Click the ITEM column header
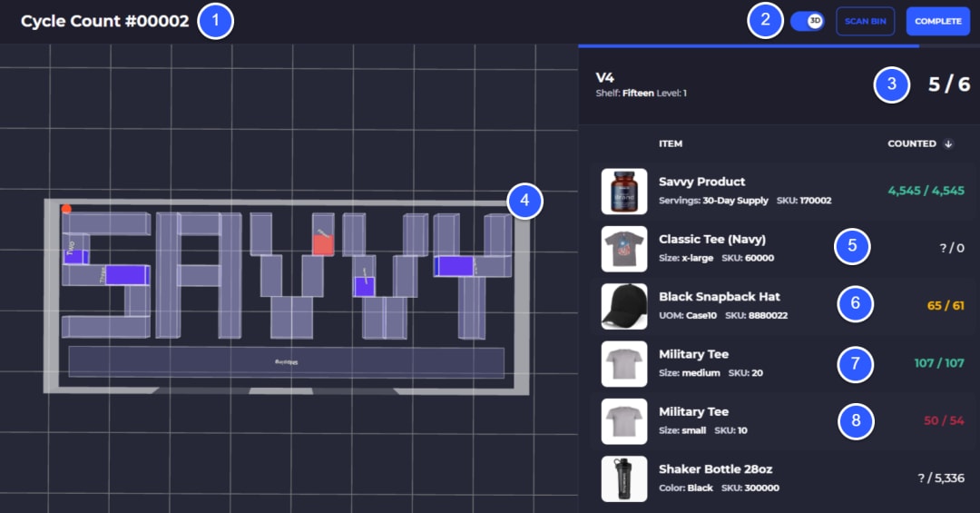Image resolution: width=980 pixels, height=513 pixels. [670, 143]
